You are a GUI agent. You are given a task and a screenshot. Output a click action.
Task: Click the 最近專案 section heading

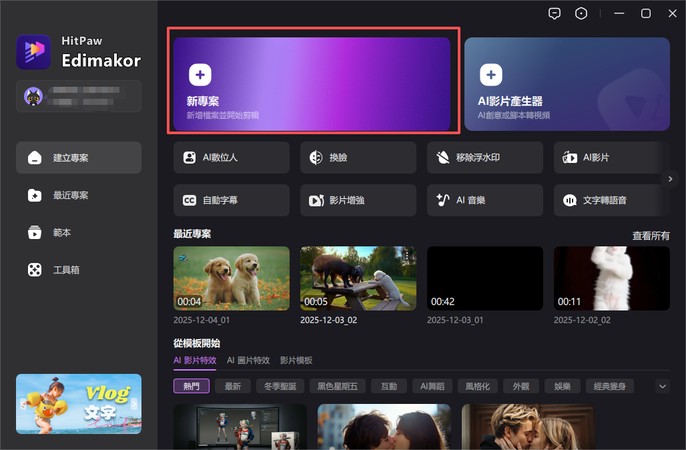(x=192, y=234)
